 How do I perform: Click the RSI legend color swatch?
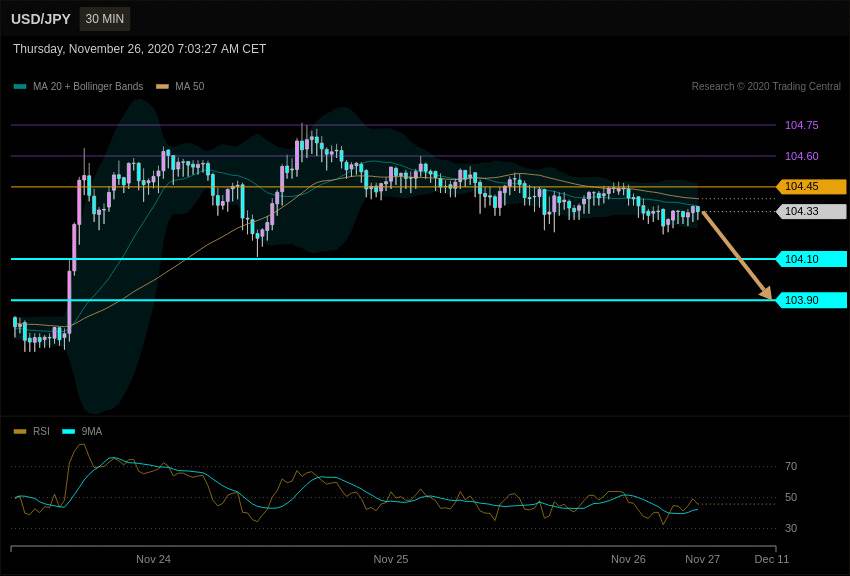[20, 432]
